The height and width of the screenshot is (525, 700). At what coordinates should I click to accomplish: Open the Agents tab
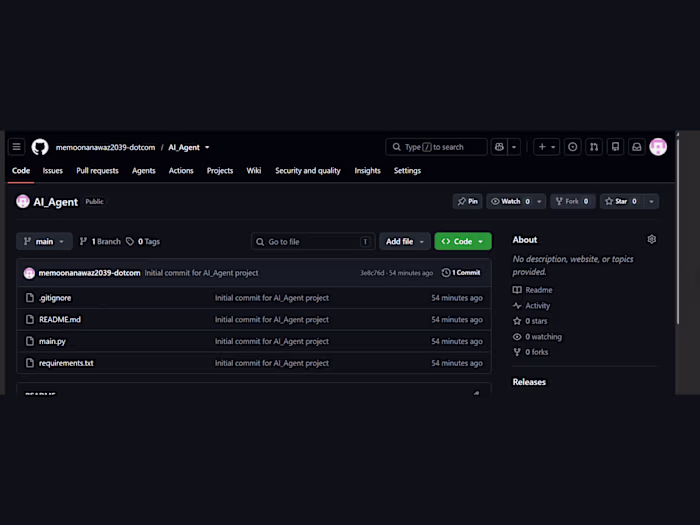[x=144, y=171]
